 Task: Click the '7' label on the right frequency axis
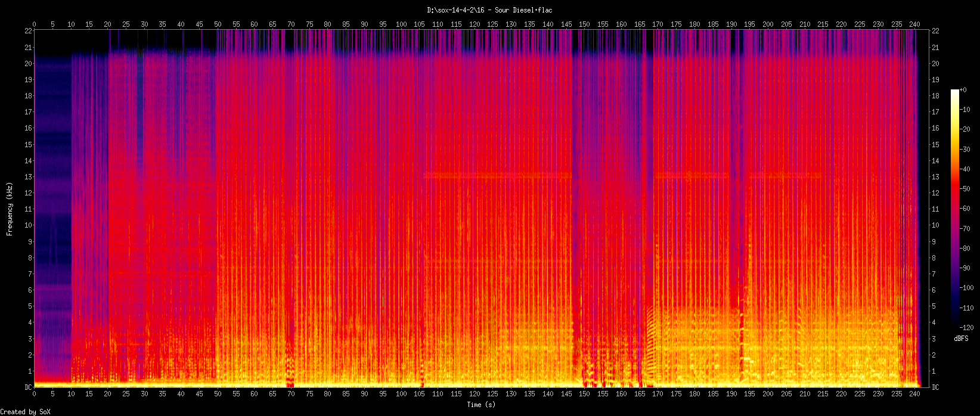point(934,274)
